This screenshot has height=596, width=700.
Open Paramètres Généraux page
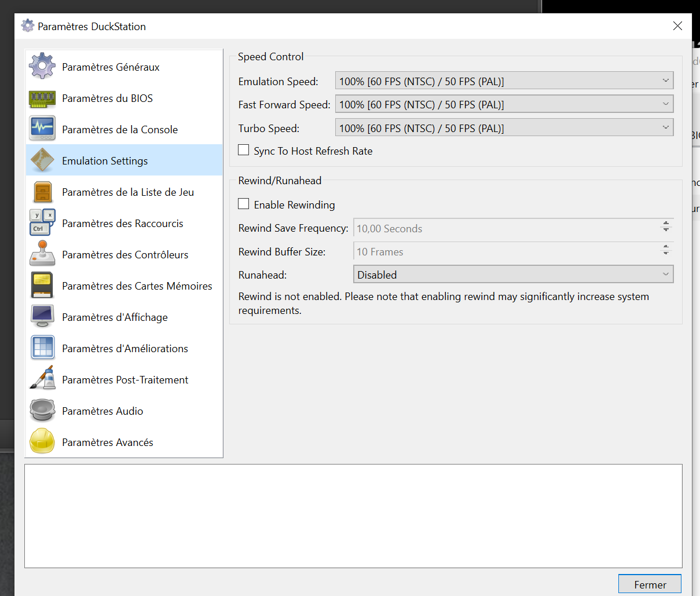click(124, 67)
